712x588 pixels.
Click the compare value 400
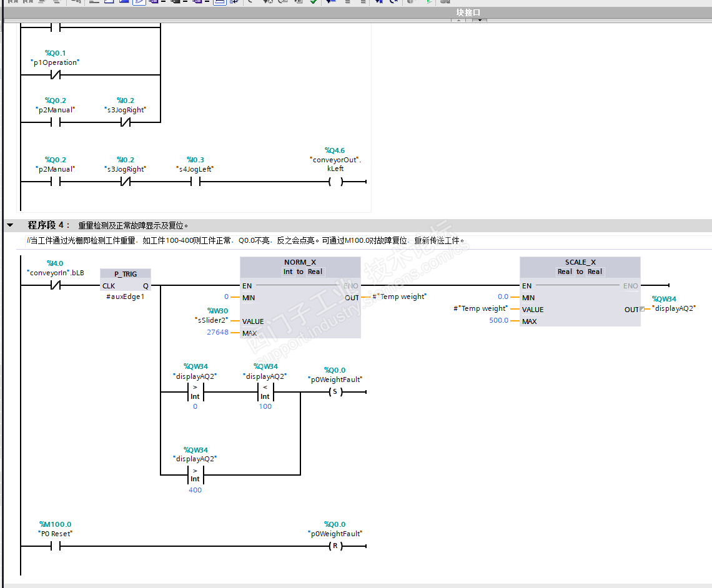(195, 490)
